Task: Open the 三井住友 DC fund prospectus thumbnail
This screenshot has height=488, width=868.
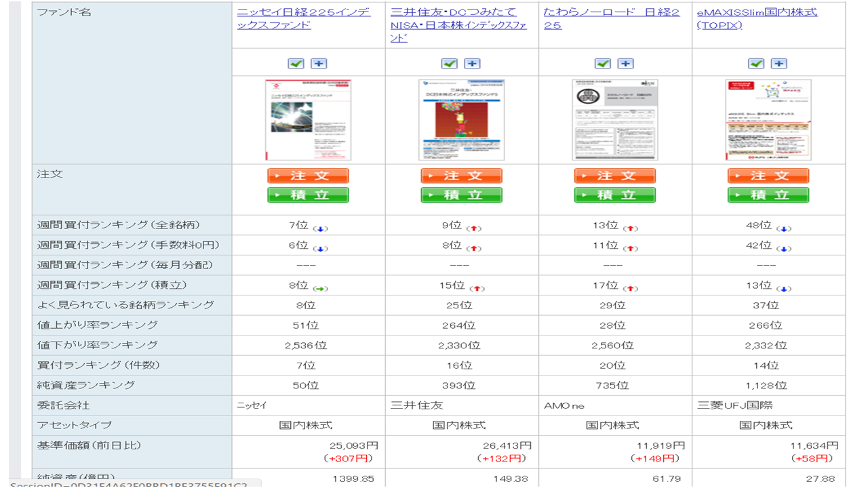Action: coord(461,119)
